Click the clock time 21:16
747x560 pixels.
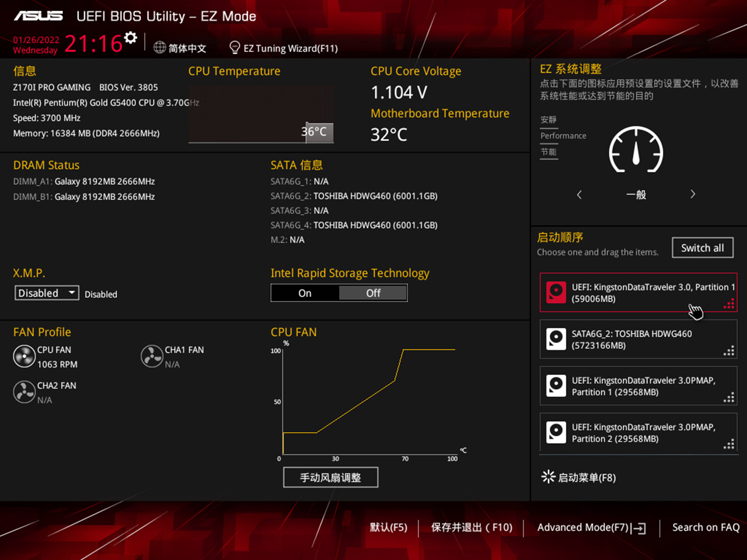click(93, 44)
